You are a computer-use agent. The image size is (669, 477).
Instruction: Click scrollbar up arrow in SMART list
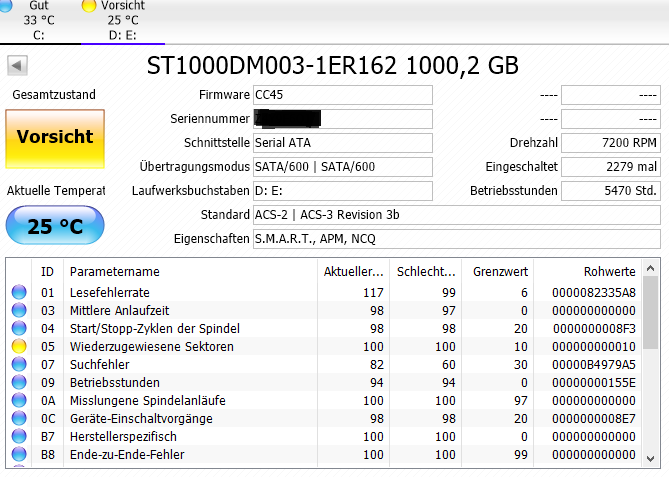pos(650,268)
